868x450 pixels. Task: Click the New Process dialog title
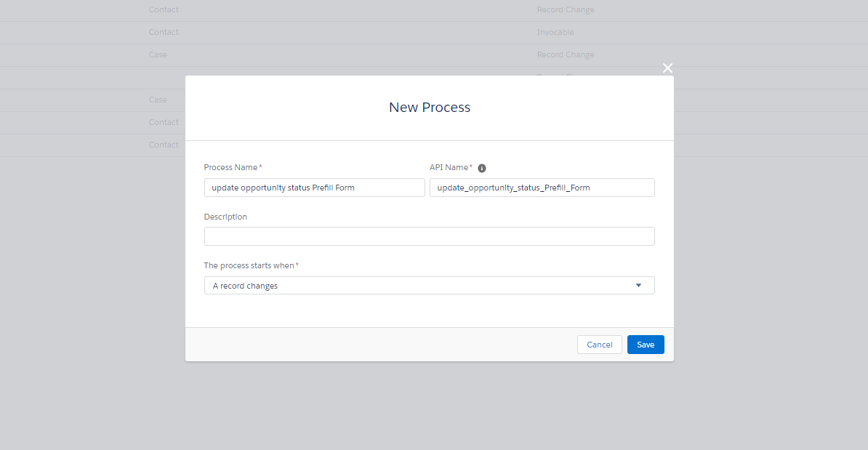click(x=429, y=106)
